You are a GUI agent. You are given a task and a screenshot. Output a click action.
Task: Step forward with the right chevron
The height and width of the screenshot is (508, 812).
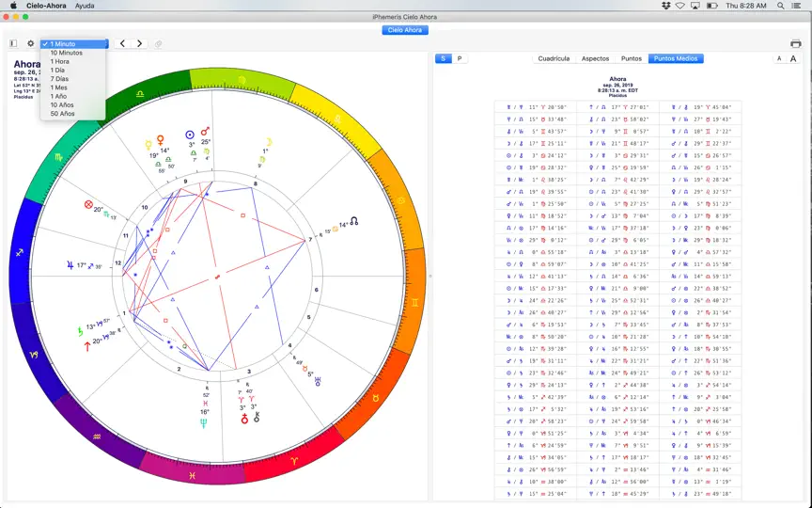point(139,43)
